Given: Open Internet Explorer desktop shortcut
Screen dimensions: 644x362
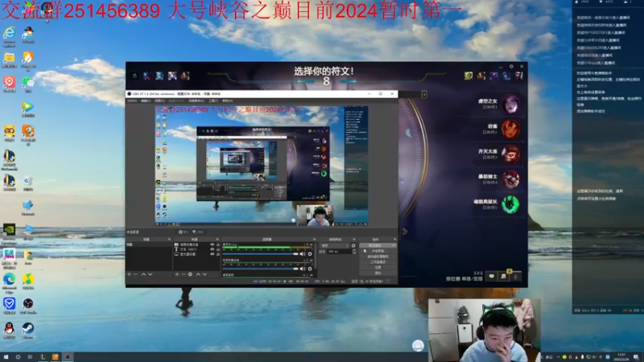Looking at the screenshot, I should 9,35.
